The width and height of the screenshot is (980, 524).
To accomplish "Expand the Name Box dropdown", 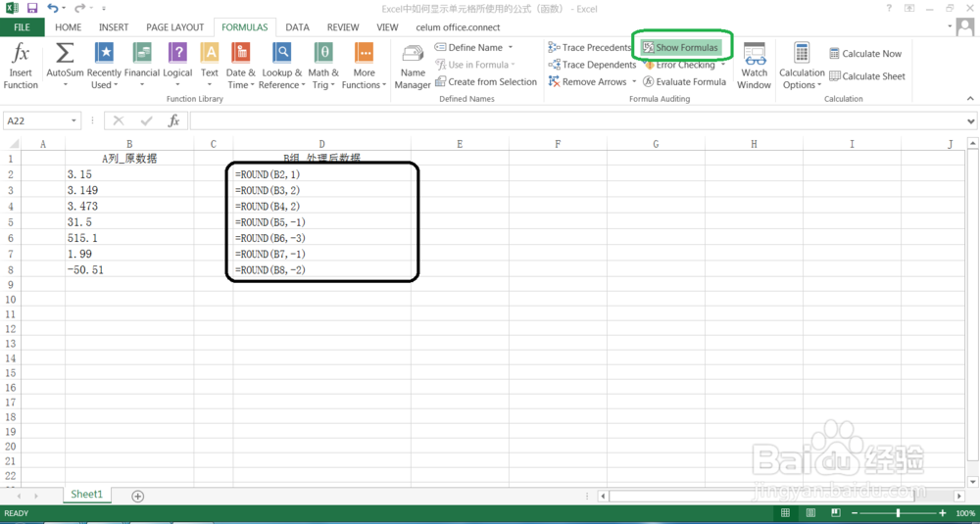I will pos(74,120).
